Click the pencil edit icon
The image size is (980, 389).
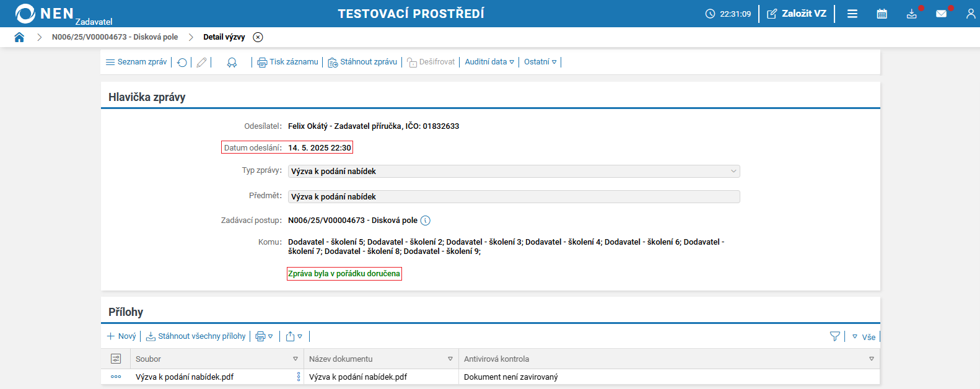tap(201, 63)
